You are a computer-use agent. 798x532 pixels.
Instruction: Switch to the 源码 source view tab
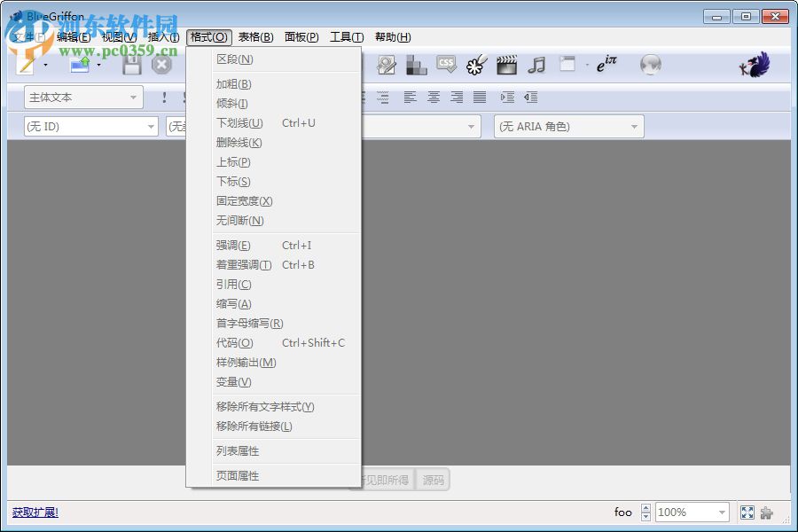pos(433,479)
